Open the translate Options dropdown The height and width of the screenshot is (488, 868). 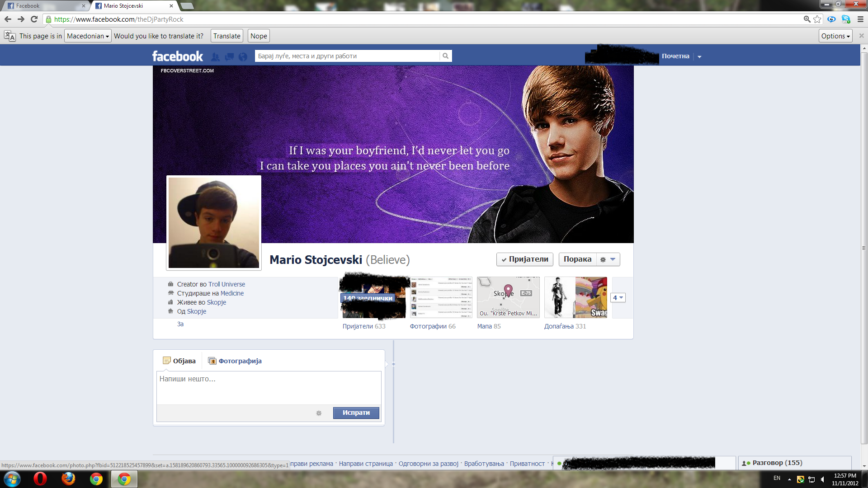835,36
